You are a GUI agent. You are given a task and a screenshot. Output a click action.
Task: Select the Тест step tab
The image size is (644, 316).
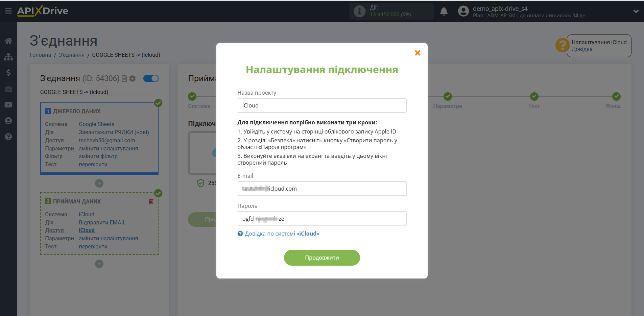534,106
